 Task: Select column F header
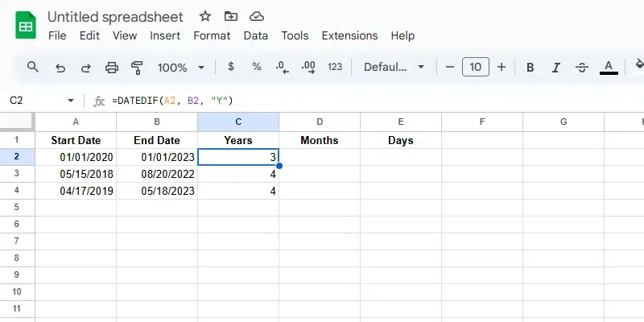(x=482, y=122)
